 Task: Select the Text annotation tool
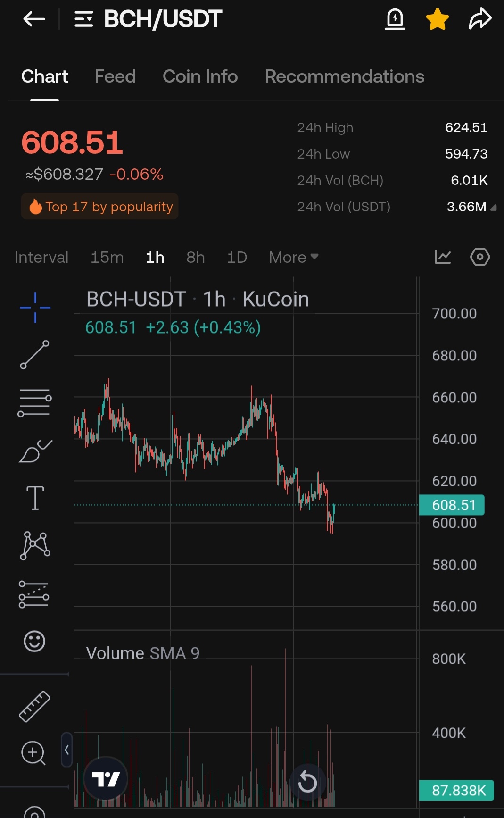pos(35,498)
